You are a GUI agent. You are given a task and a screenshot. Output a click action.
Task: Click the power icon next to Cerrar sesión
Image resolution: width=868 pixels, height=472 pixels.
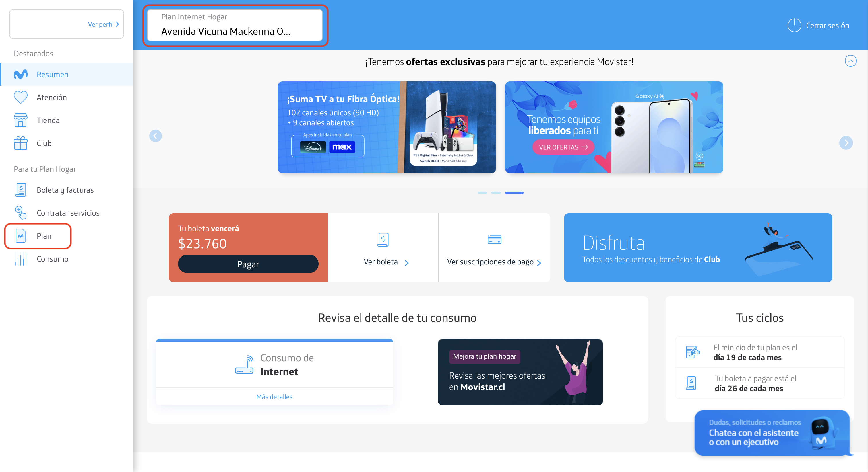pos(794,25)
